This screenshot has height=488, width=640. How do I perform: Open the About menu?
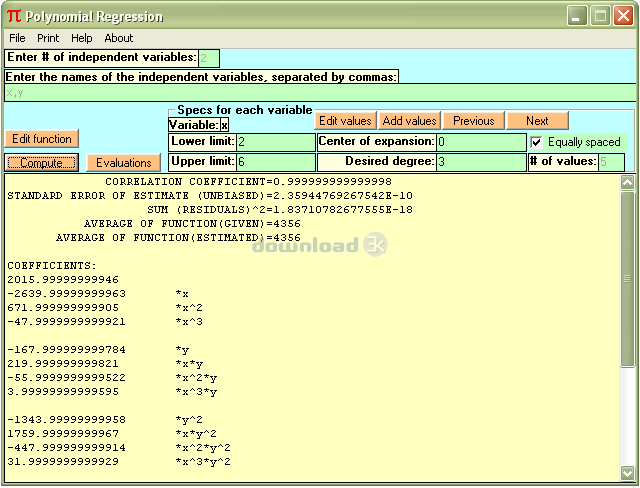pyautogui.click(x=119, y=38)
